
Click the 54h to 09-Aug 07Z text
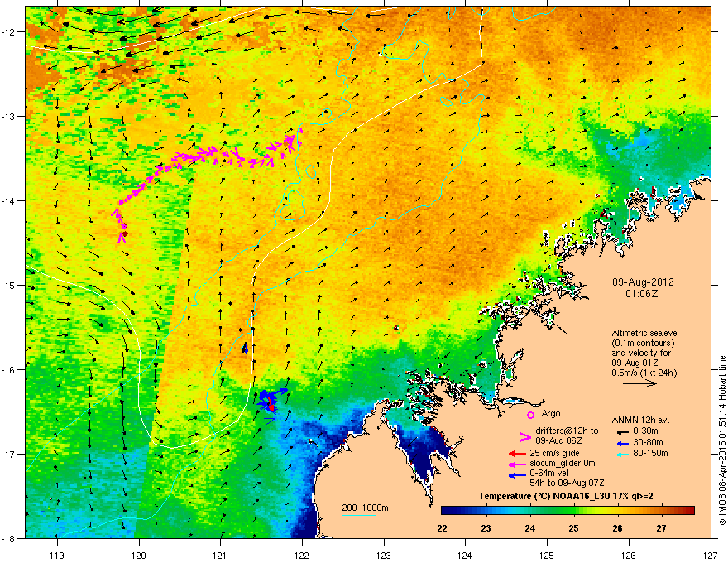[x=567, y=483]
